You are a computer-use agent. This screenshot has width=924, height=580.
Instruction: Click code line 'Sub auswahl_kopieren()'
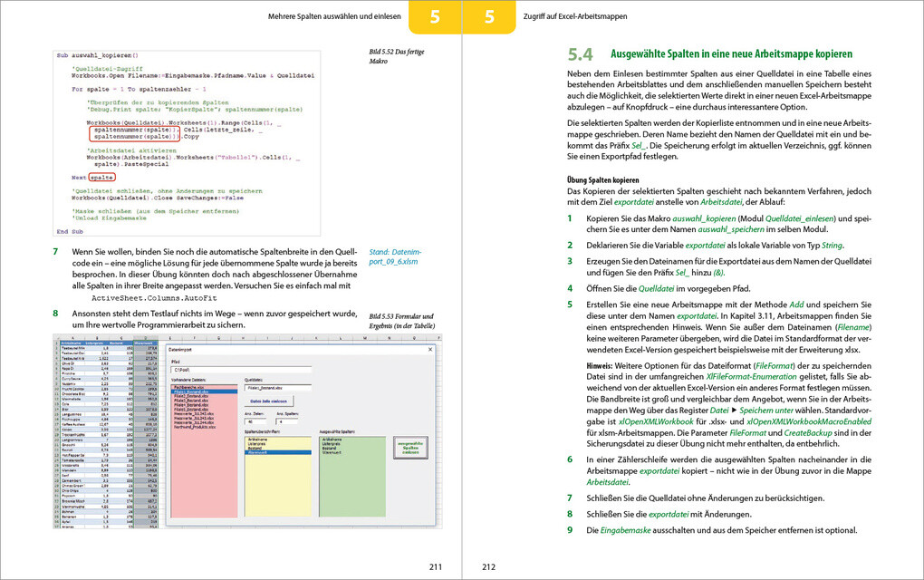(98, 55)
